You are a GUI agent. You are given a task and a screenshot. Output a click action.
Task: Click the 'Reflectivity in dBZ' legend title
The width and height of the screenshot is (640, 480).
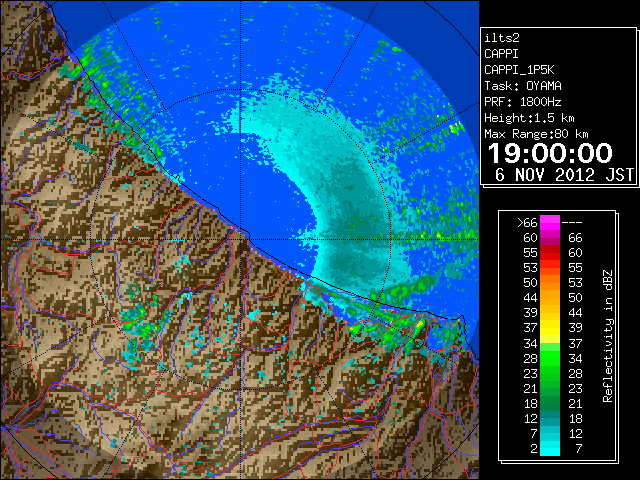point(607,336)
